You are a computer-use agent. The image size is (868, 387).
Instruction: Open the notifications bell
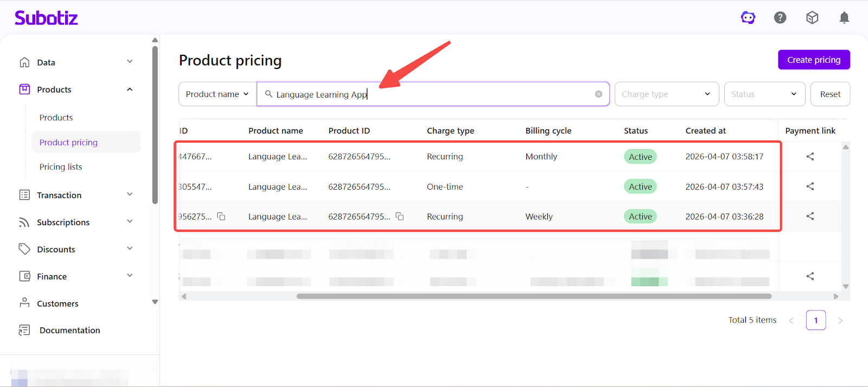click(x=844, y=18)
